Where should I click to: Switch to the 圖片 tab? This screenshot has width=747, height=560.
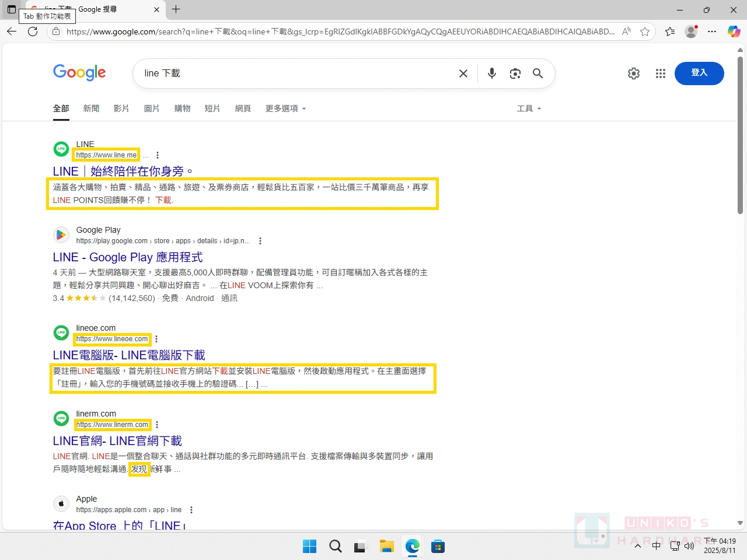tap(152, 108)
